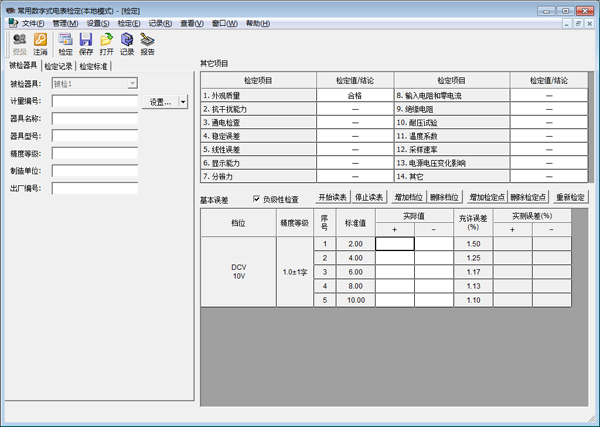Viewport: 600px width, 427px height.
Task: Click the 保存 (save) floppy disk icon
Action: [86, 43]
